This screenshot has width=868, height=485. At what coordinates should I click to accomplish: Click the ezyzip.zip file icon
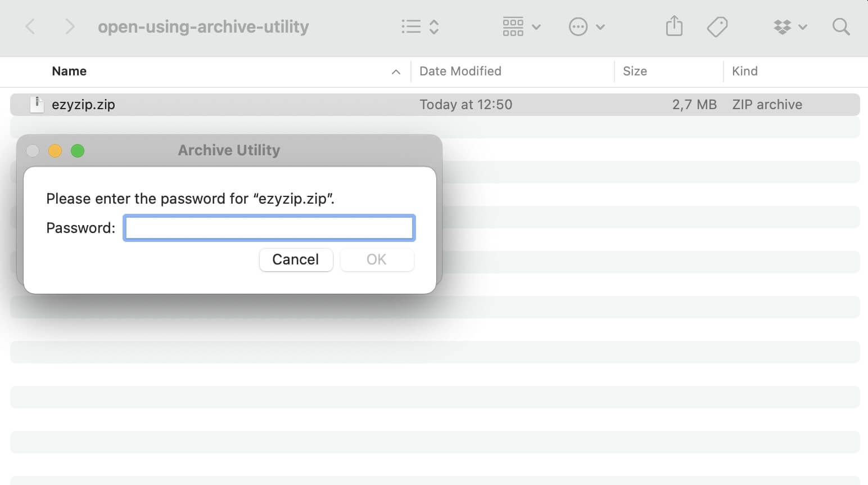[37, 104]
